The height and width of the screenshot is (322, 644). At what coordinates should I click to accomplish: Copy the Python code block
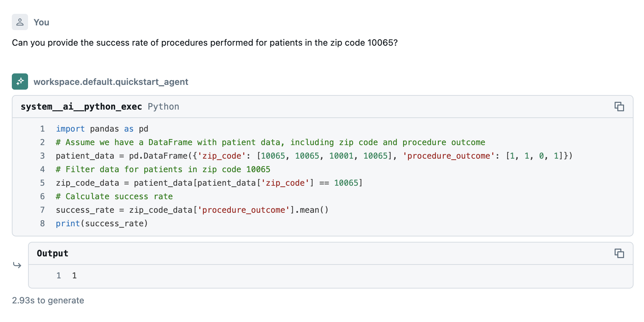point(619,107)
